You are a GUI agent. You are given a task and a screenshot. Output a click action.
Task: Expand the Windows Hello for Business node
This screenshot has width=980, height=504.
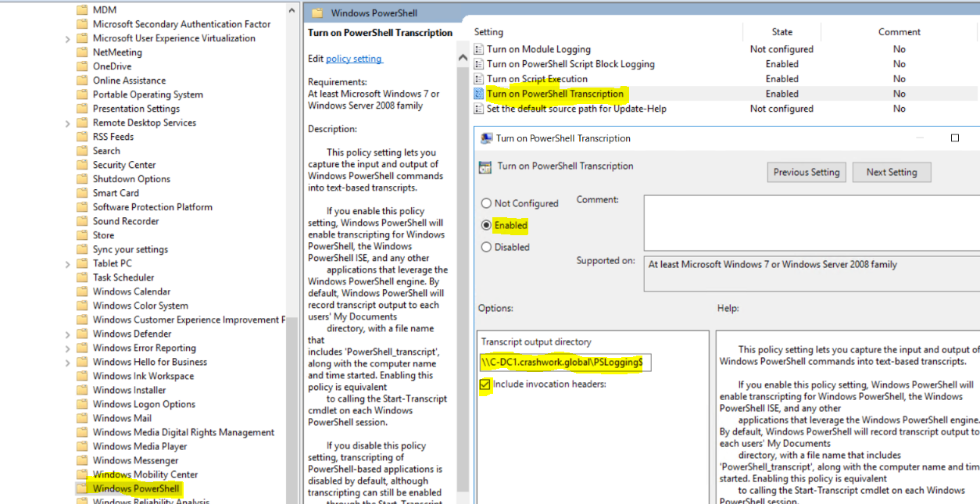[68, 362]
